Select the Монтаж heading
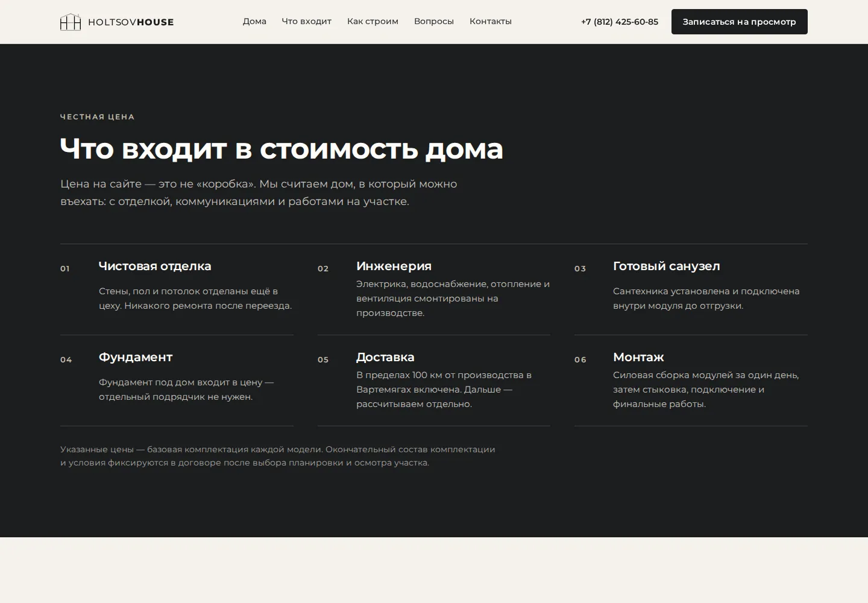This screenshot has height=603, width=868. point(638,357)
